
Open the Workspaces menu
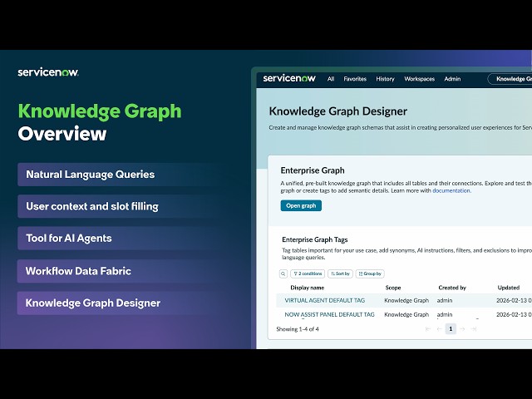coord(419,79)
